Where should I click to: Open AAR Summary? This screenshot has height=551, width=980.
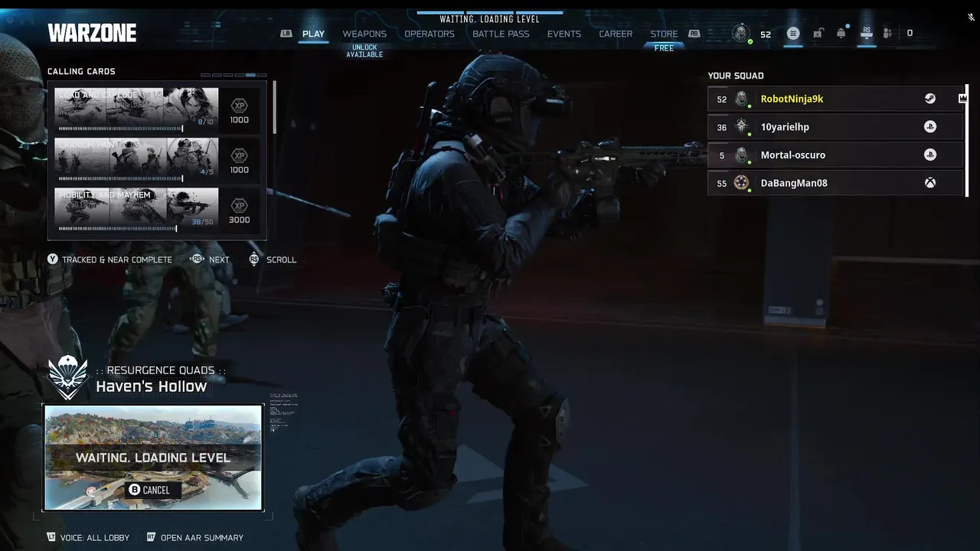point(194,537)
